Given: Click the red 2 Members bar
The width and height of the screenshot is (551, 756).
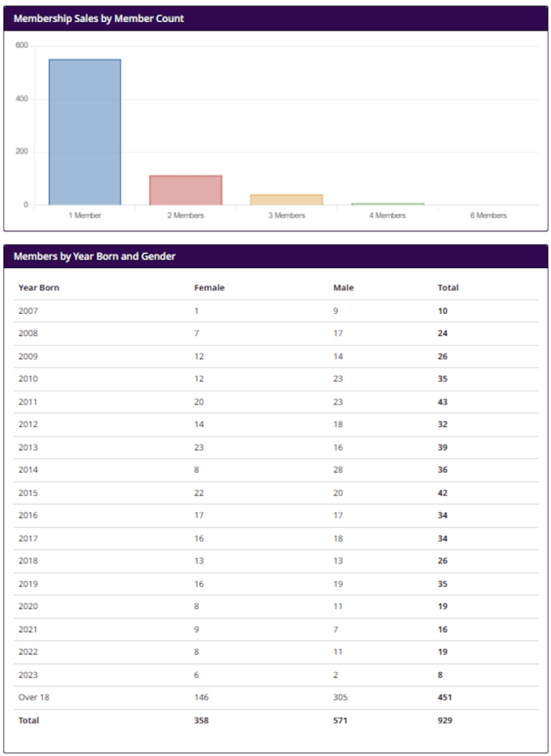Looking at the screenshot, I should (186, 190).
